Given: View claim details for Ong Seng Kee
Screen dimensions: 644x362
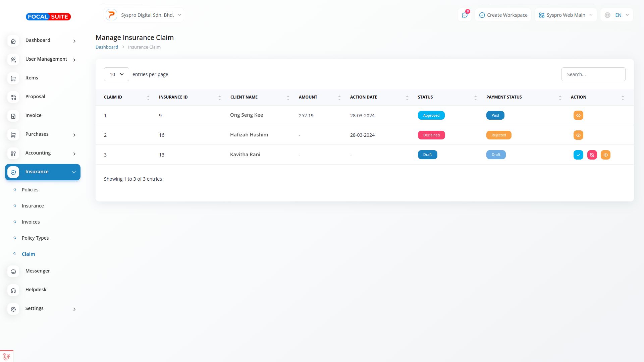Looking at the screenshot, I should [x=578, y=115].
